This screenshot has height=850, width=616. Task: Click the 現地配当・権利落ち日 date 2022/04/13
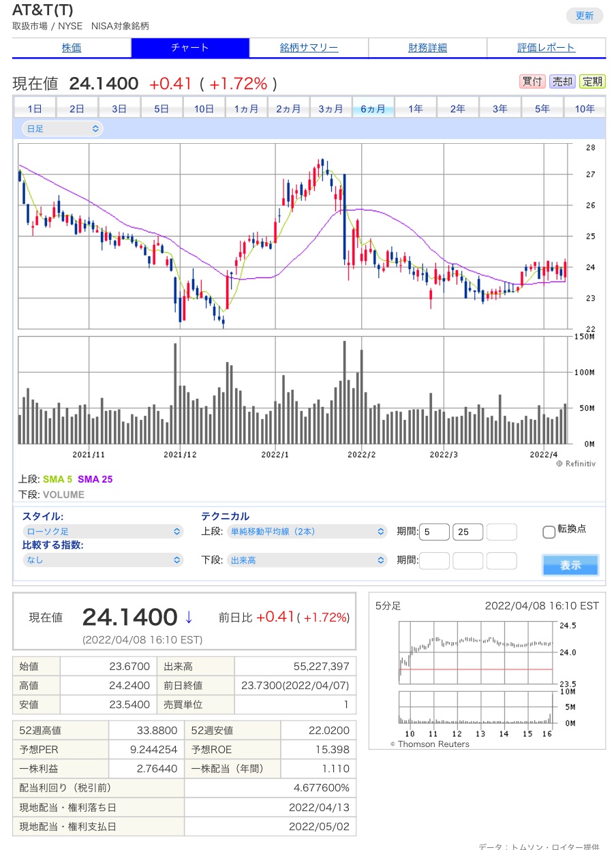click(x=319, y=807)
